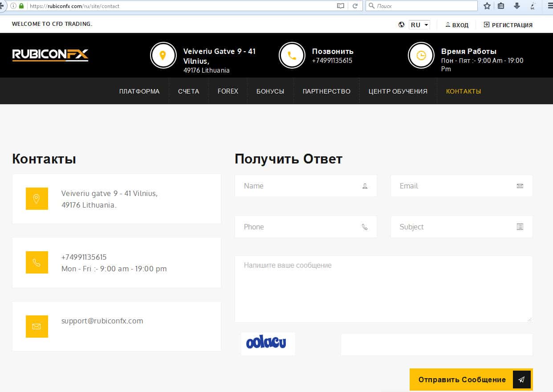
Task: Select БОНУСЫ in navigation bar
Action: coord(270,91)
